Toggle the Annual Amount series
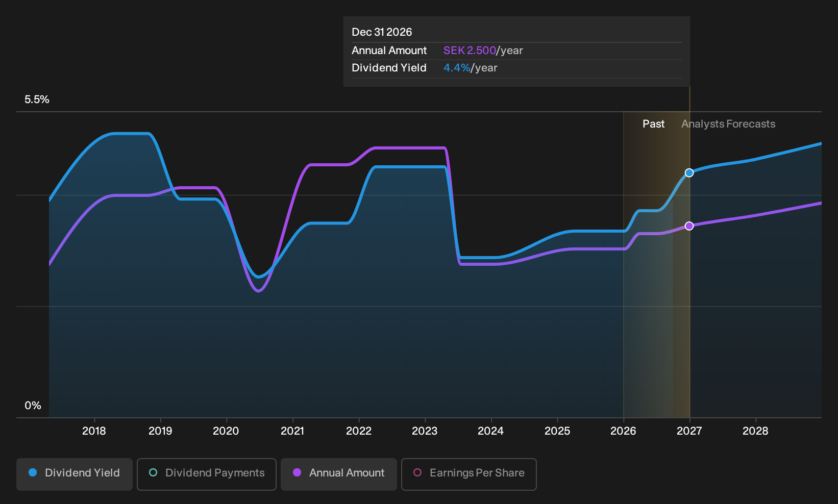Image resolution: width=838 pixels, height=504 pixels. [339, 474]
